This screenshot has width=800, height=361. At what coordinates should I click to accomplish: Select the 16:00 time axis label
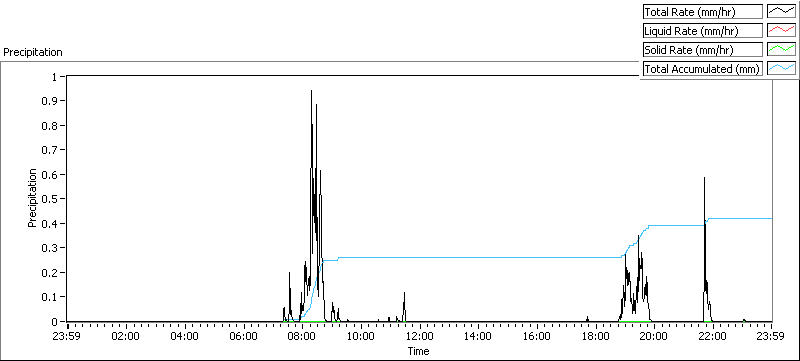537,337
